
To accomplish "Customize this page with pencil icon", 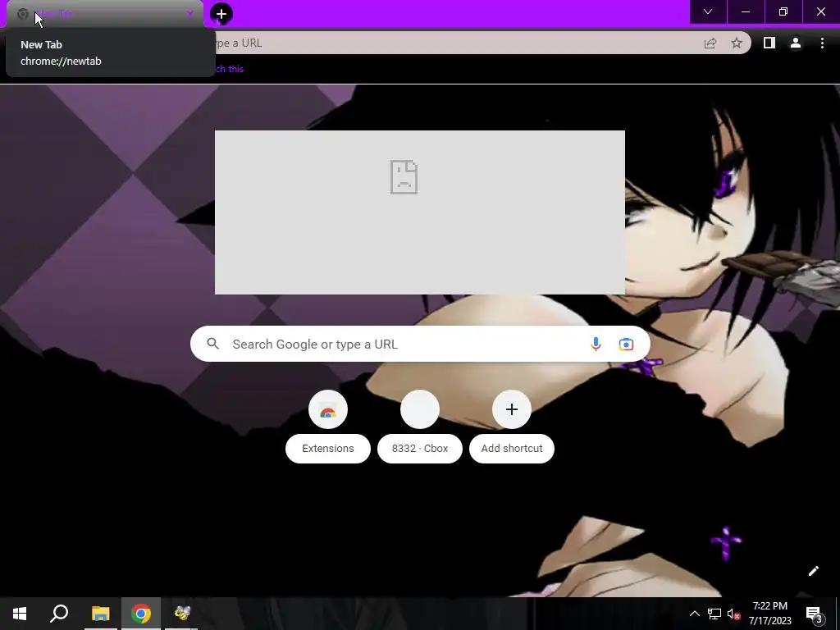I will 813,571.
